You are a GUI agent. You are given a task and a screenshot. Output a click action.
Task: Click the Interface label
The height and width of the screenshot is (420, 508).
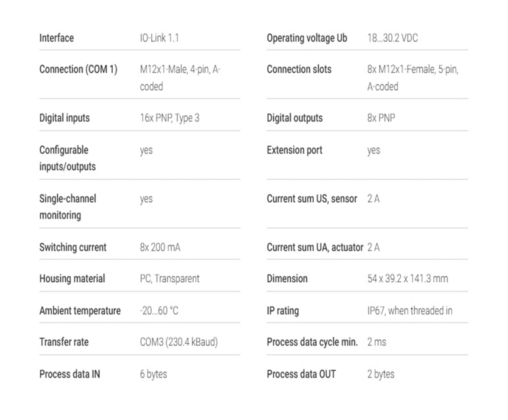tap(57, 38)
